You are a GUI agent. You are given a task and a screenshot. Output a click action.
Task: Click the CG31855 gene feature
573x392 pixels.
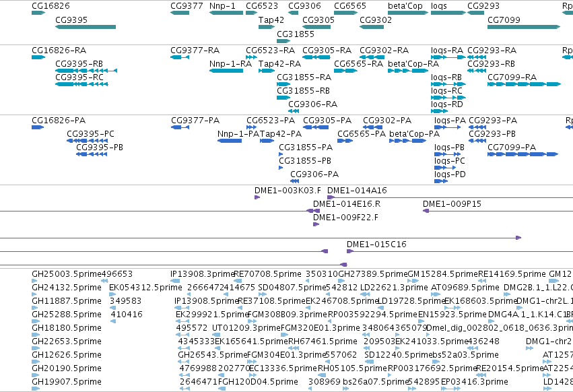283,41
